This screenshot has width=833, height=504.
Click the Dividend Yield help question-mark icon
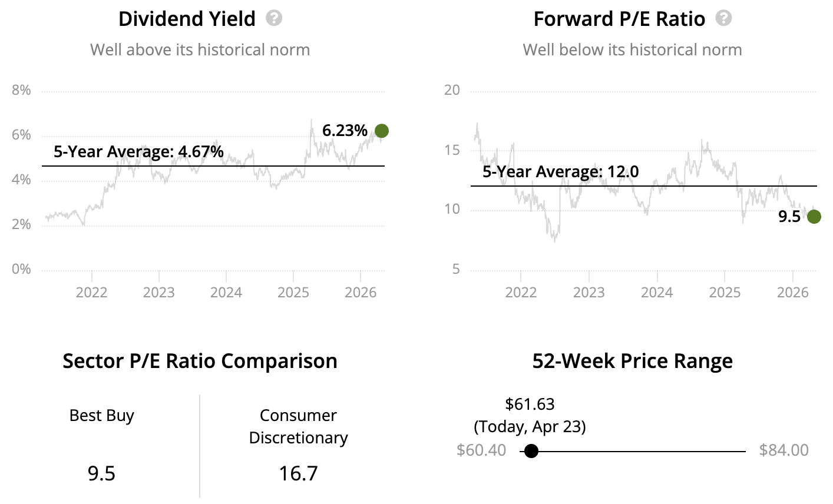274,18
